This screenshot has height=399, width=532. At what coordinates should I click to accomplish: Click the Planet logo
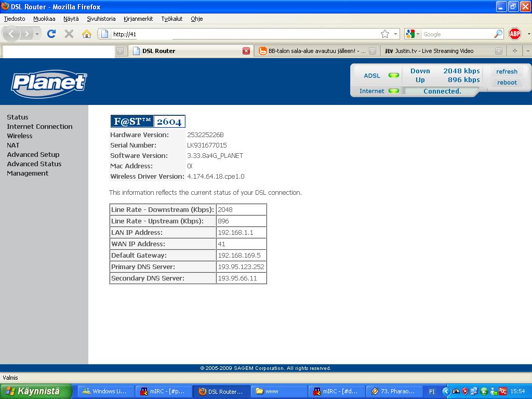[x=49, y=84]
